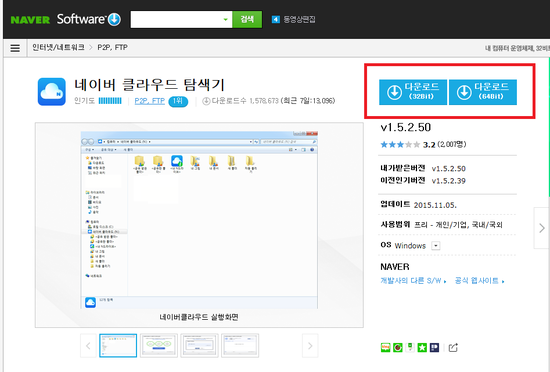Click the blue icon beside 동영상편집

pos(276,19)
